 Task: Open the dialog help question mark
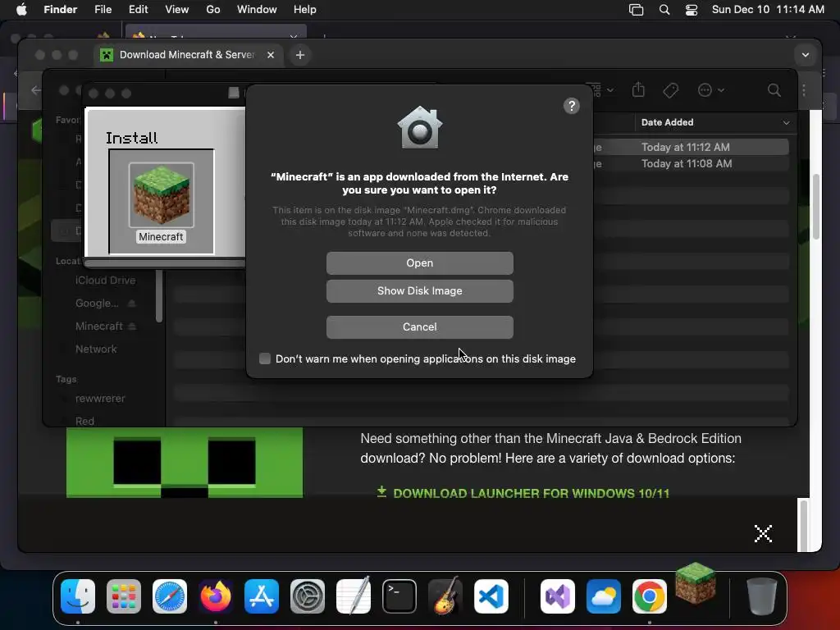tap(572, 106)
